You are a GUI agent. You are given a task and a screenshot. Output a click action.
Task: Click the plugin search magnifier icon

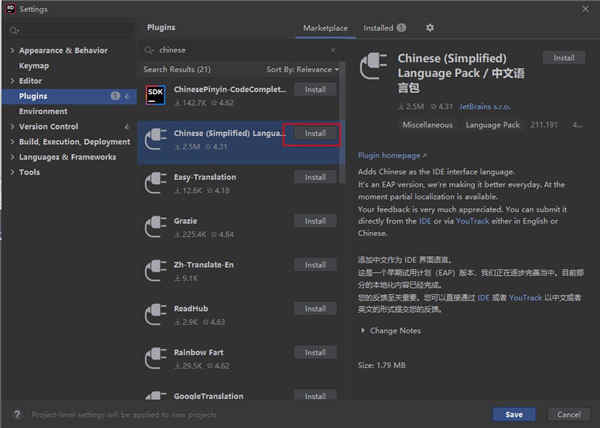tap(149, 50)
